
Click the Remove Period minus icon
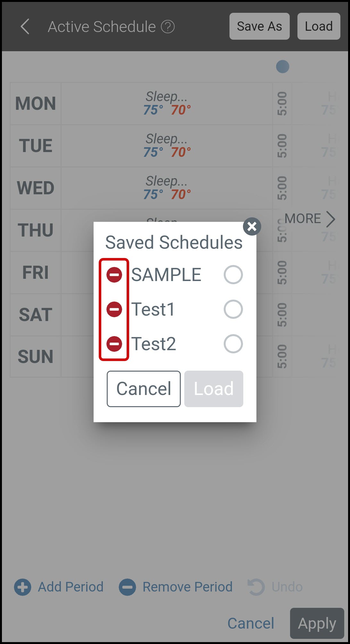127,587
